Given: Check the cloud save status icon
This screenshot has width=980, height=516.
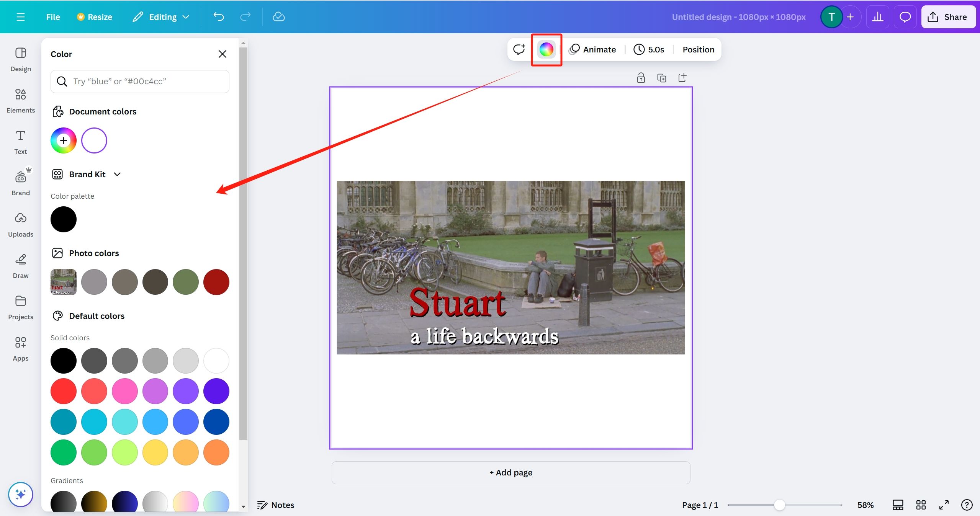Looking at the screenshot, I should 278,17.
